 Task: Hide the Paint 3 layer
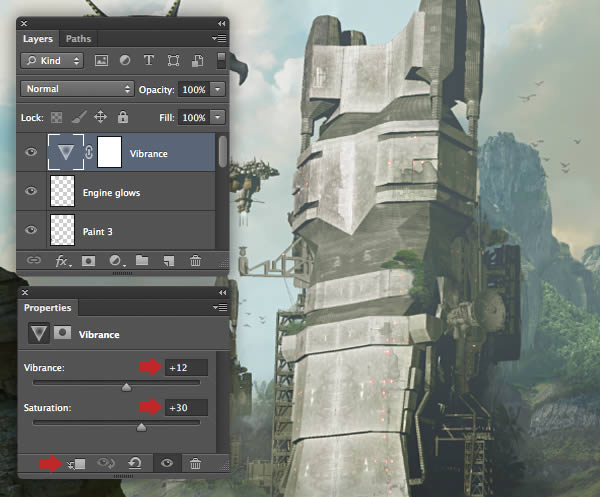point(31,230)
